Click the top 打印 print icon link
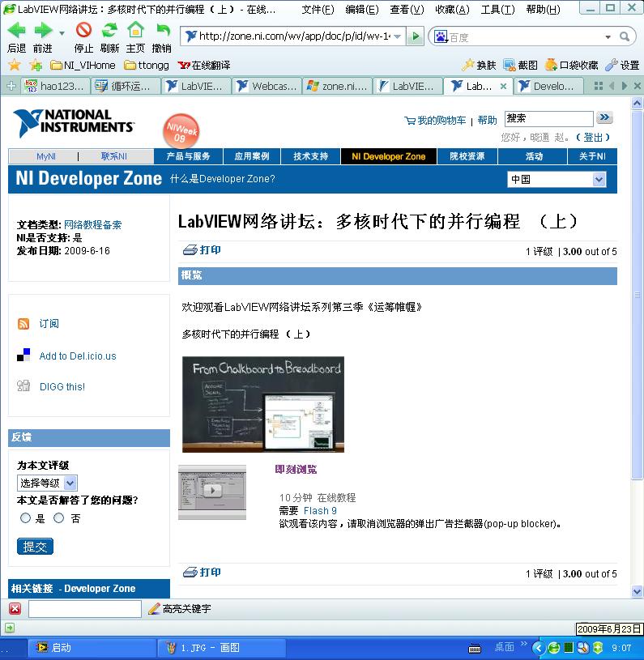 202,250
